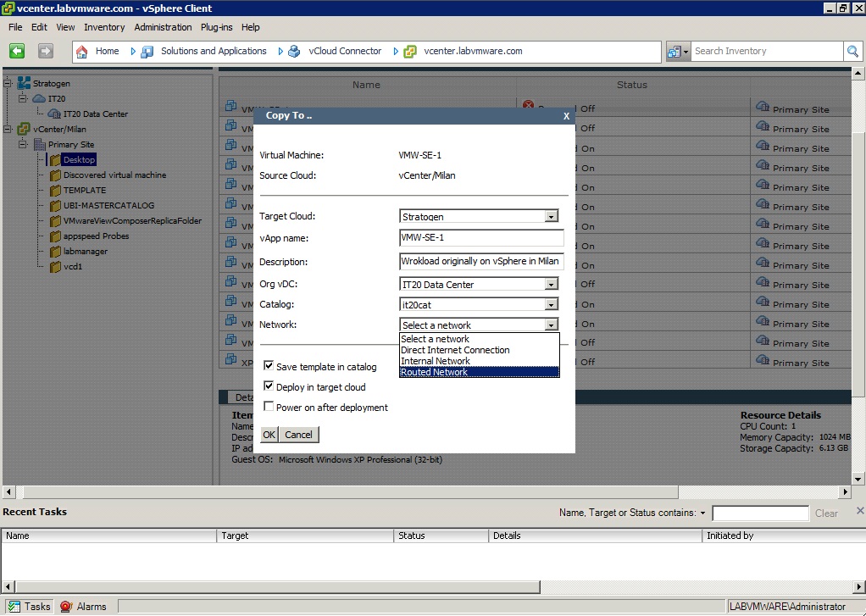The image size is (866, 616).
Task: Click the vertical scrollbar down arrow
Action: pos(858,479)
